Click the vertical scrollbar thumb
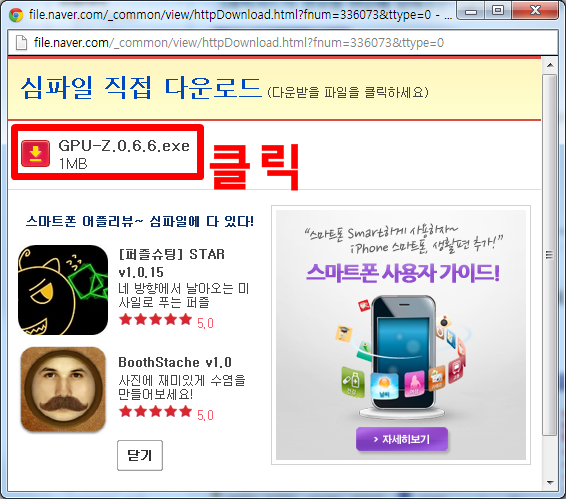The image size is (566, 499). 550,255
